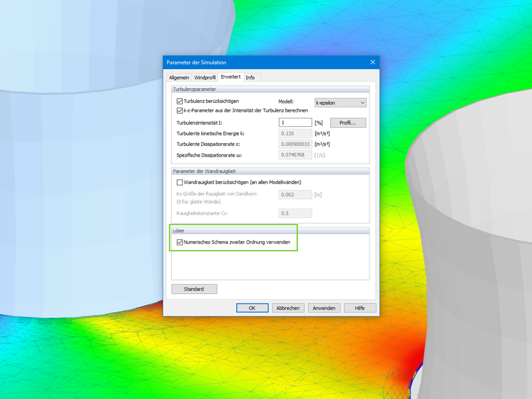
Task: Enable "Wandrauigkeit berücksichtigen (an allen Modellwänden)"
Action: point(179,182)
